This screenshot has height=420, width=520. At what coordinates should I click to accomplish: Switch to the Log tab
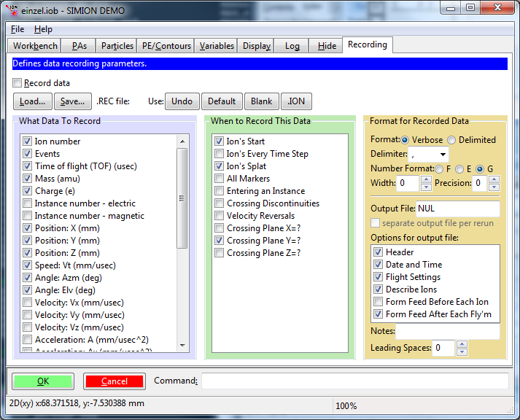click(292, 46)
